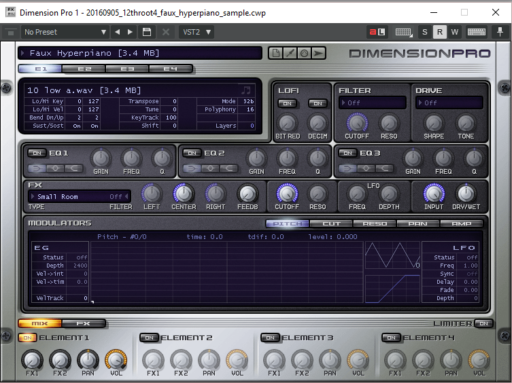Select EQ 1 low shelf shape icon

[37, 168]
